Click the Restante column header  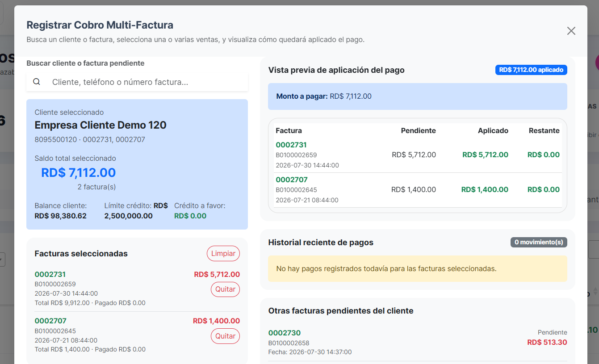click(544, 131)
